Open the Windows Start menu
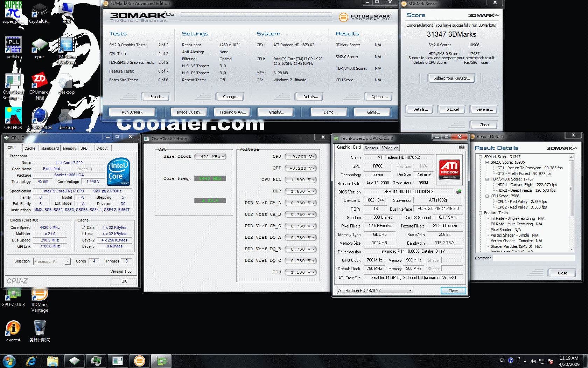 [x=9, y=361]
